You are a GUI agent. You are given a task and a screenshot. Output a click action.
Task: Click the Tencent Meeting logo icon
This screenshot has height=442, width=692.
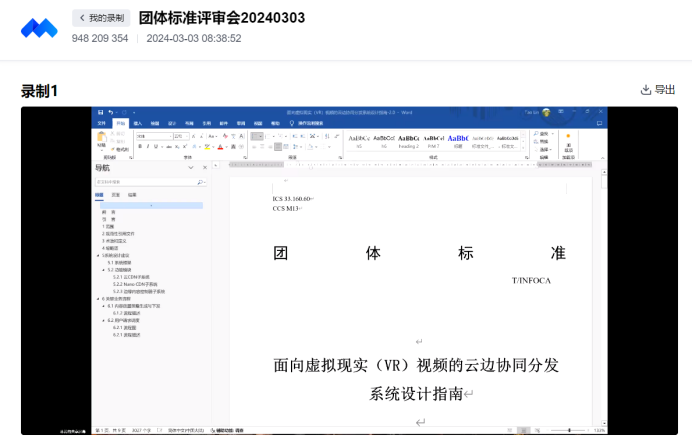pos(40,28)
